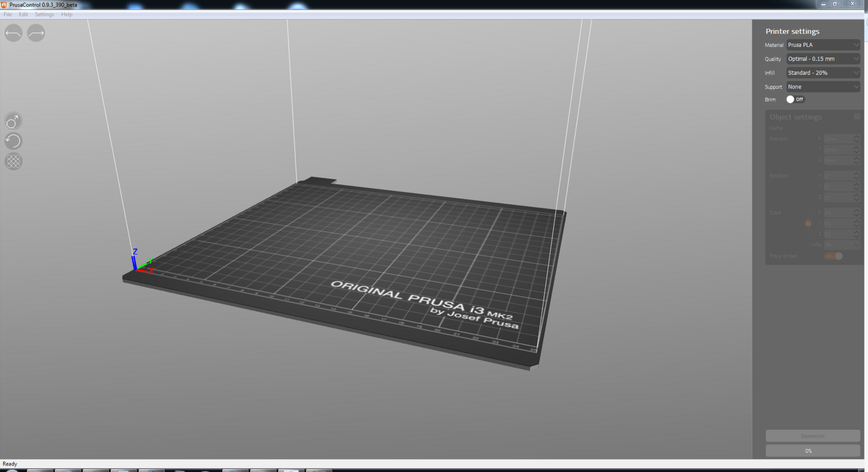Click the undo arrow button
This screenshot has height=472, width=868.
pyautogui.click(x=14, y=33)
